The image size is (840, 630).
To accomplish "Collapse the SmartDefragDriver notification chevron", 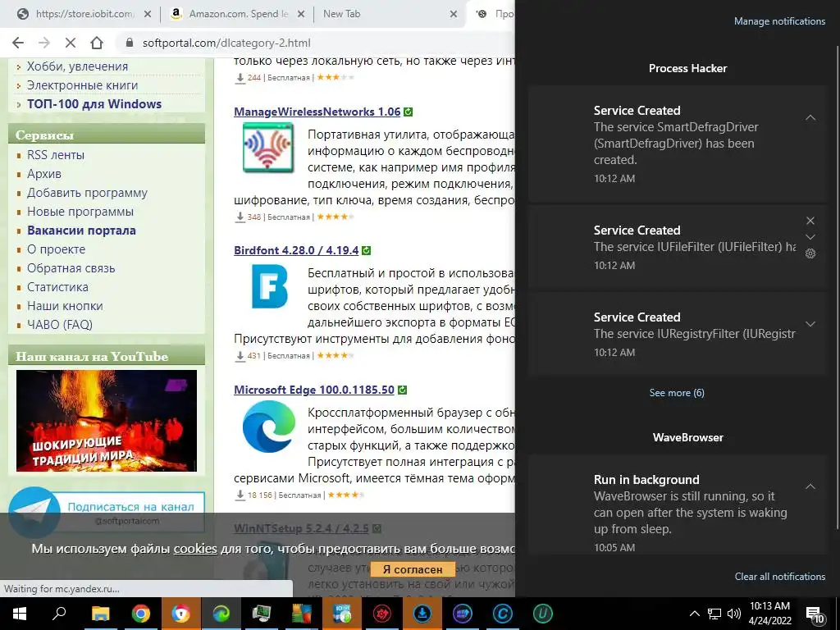I will pyautogui.click(x=810, y=117).
